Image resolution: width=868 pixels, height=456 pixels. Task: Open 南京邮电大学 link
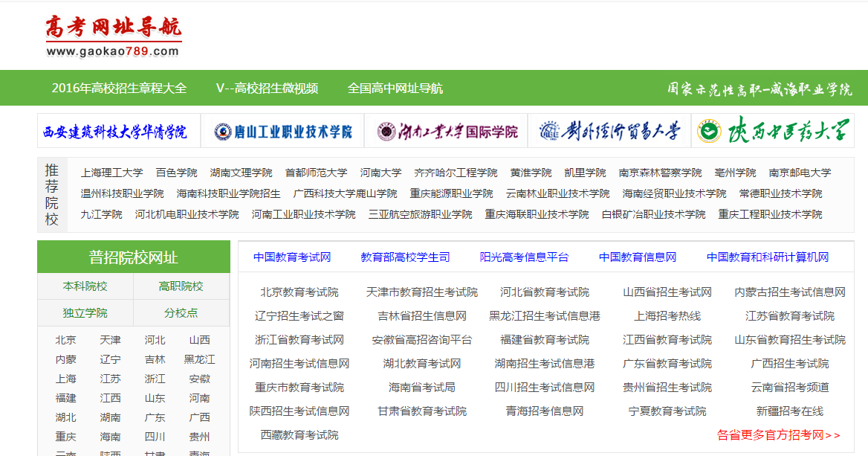(800, 173)
